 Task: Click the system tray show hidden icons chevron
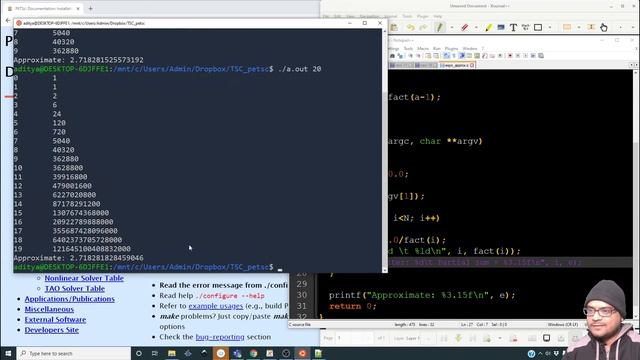pyautogui.click(x=540, y=353)
